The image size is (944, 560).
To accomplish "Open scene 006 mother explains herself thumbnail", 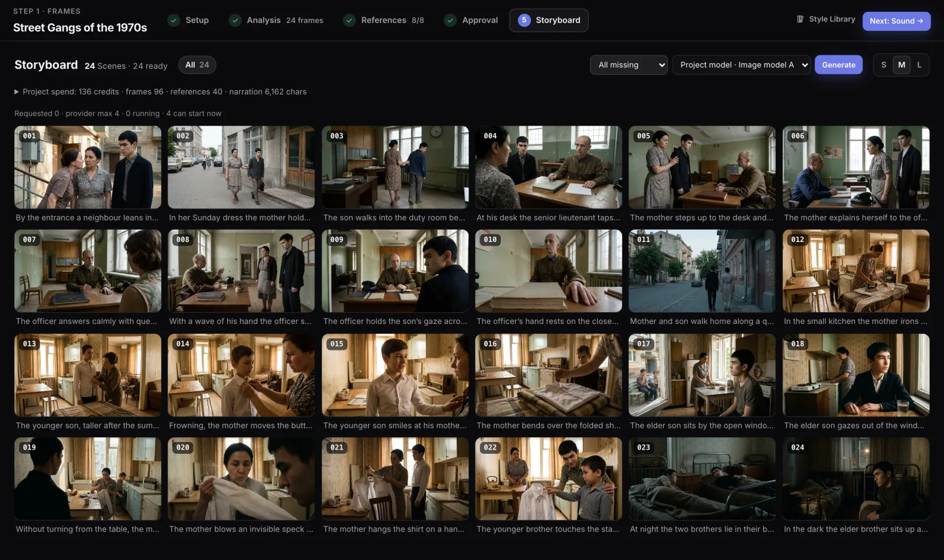I will [x=856, y=167].
